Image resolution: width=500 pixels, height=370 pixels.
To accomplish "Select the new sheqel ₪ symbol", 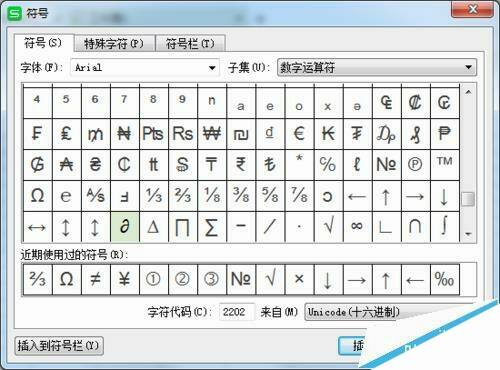I will [x=241, y=134].
